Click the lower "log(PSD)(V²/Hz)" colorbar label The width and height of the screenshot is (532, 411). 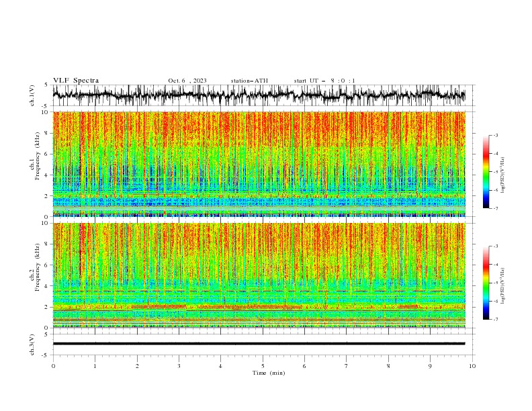(503, 285)
